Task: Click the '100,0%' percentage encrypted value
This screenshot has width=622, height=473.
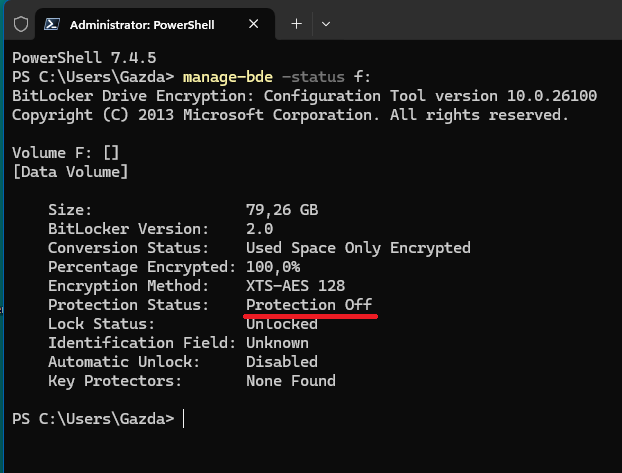Action: click(x=273, y=267)
